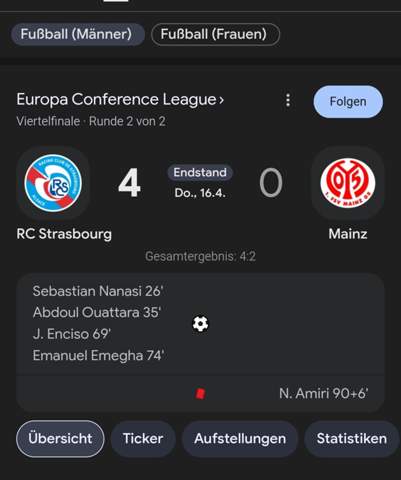This screenshot has height=480, width=401.
Task: Switch to the Übersicht tab
Action: [60, 439]
